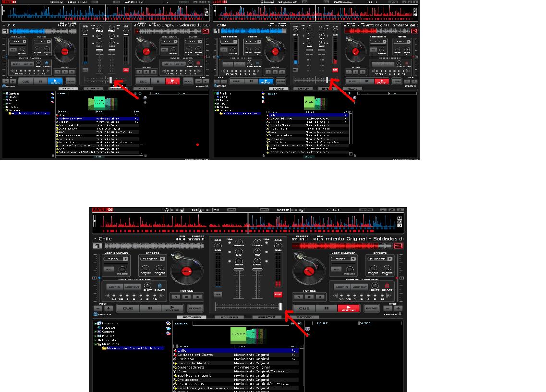Open the CONFIG settings at top right
The image size is (546, 392).
tap(366, 210)
